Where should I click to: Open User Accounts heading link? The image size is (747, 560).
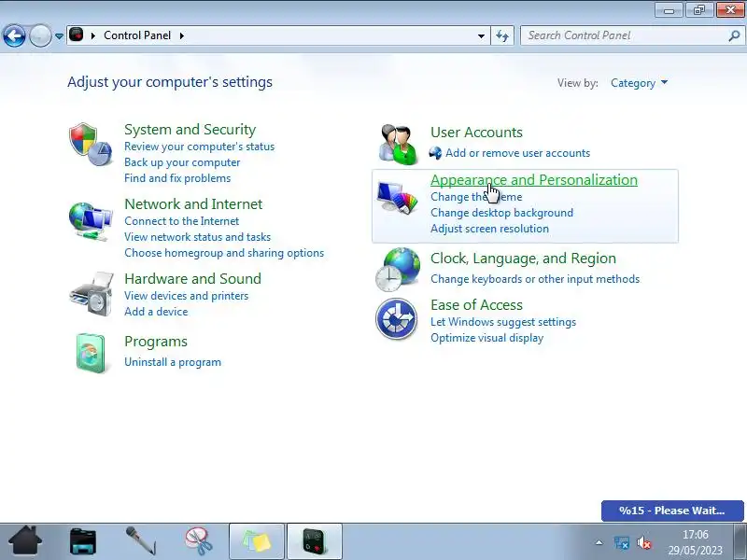point(476,133)
